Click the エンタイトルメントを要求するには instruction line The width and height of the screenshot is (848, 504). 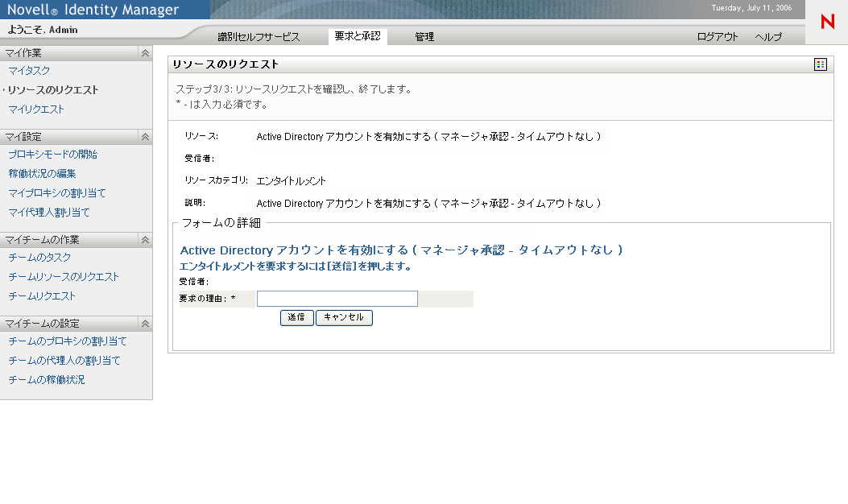click(x=296, y=266)
